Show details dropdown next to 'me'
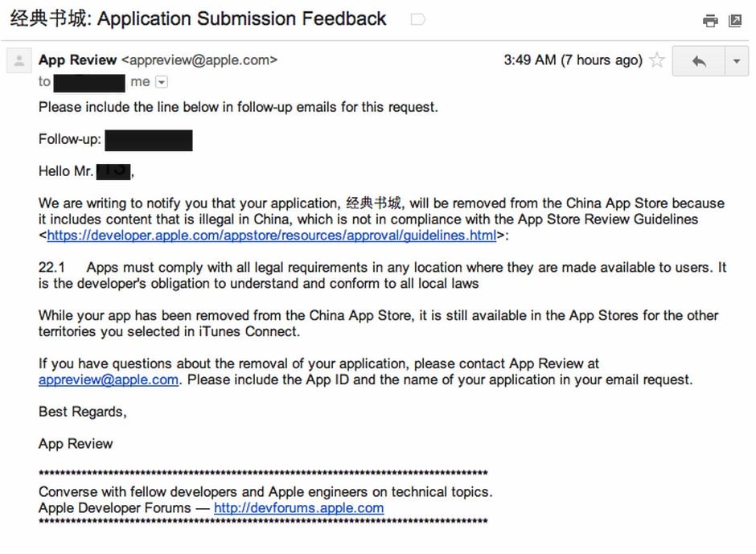Screen dimensions: 756x554 click(x=162, y=82)
